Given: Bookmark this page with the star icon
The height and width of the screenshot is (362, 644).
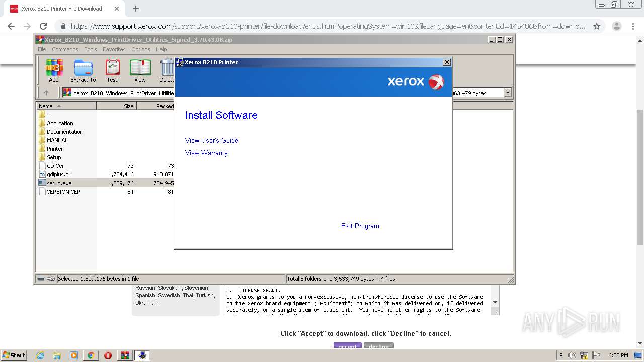Looking at the screenshot, I should coord(597,26).
